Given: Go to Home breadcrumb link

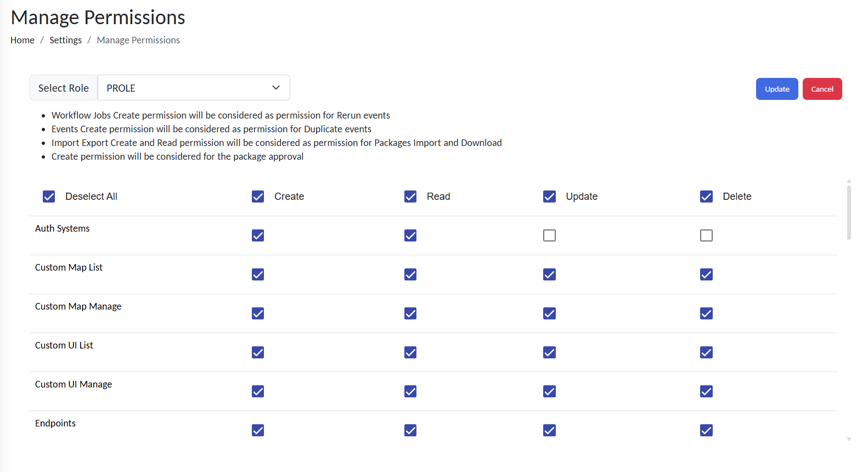Looking at the screenshot, I should coord(22,40).
